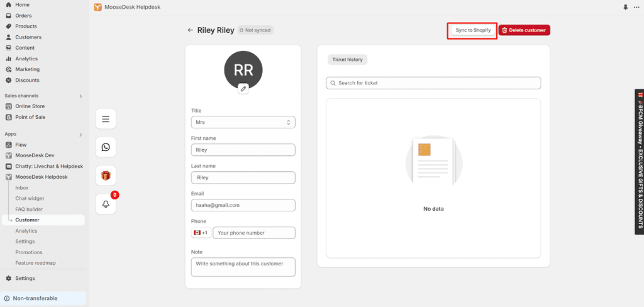Screen dimensions: 644x307
Task: Open Online Store channel
Action: [x=30, y=106]
